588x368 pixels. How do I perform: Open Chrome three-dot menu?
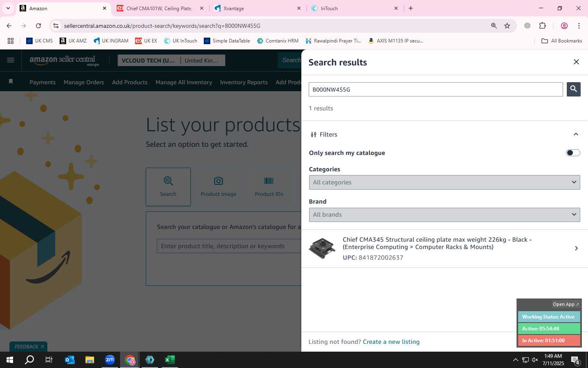pyautogui.click(x=579, y=26)
